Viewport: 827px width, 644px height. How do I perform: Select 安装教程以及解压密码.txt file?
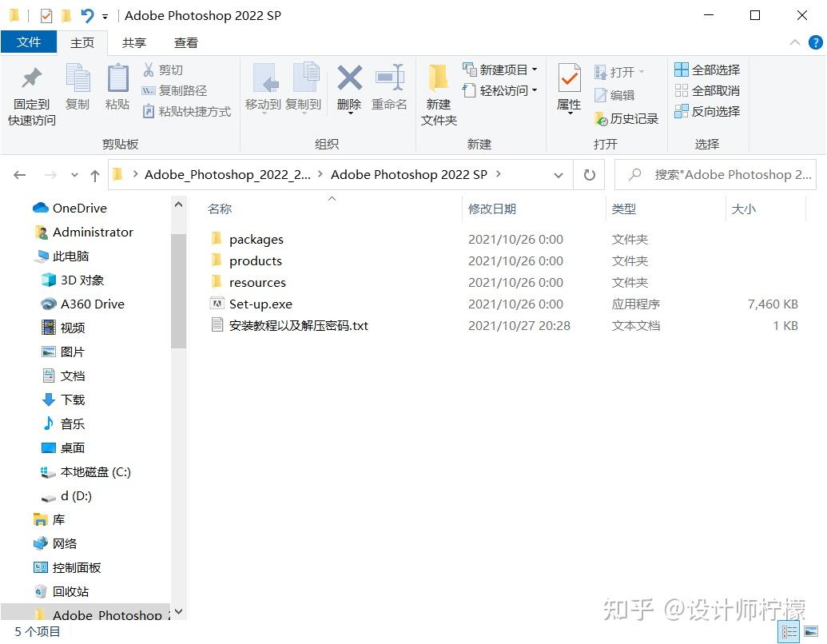coord(298,326)
